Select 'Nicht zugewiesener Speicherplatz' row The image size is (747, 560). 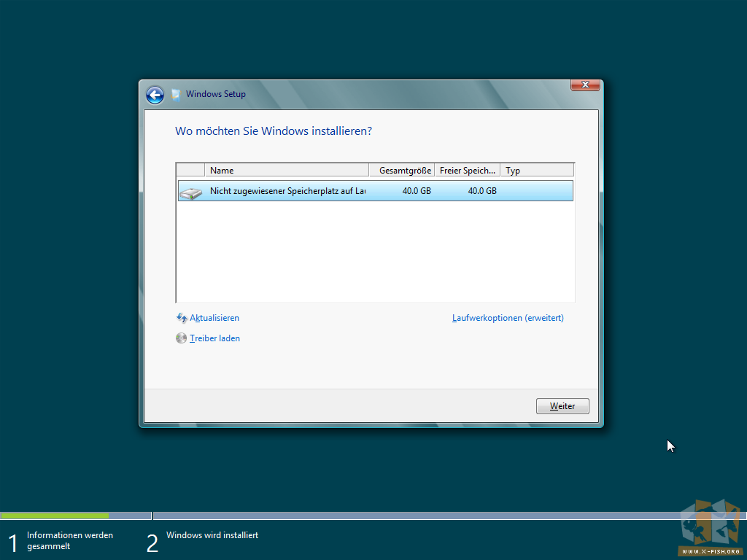point(376,191)
